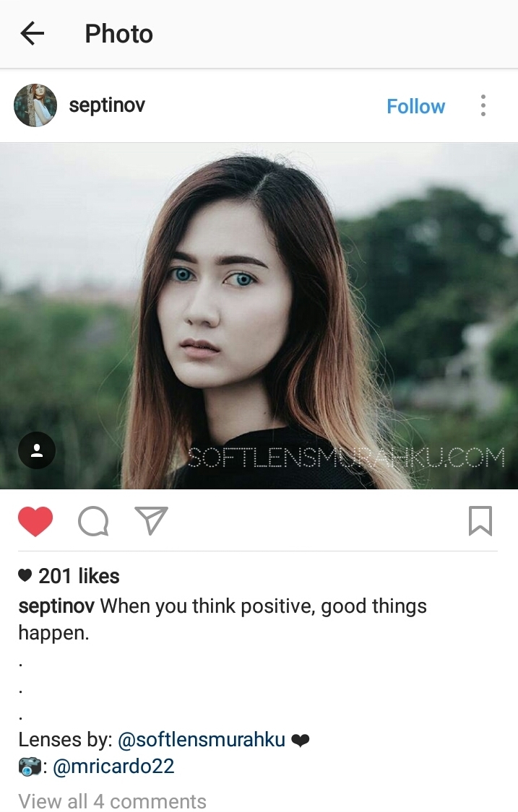Open septinov profile picture
The image size is (518, 812).
tap(35, 105)
